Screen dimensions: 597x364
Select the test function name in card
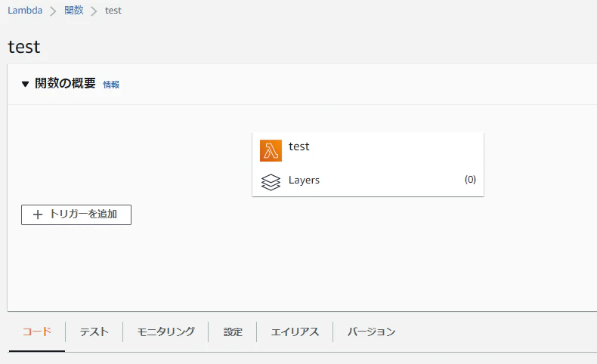[299, 147]
